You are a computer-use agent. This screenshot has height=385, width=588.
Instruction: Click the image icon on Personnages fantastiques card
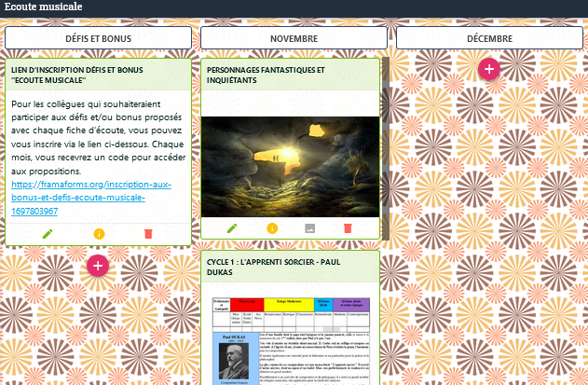pos(310,227)
